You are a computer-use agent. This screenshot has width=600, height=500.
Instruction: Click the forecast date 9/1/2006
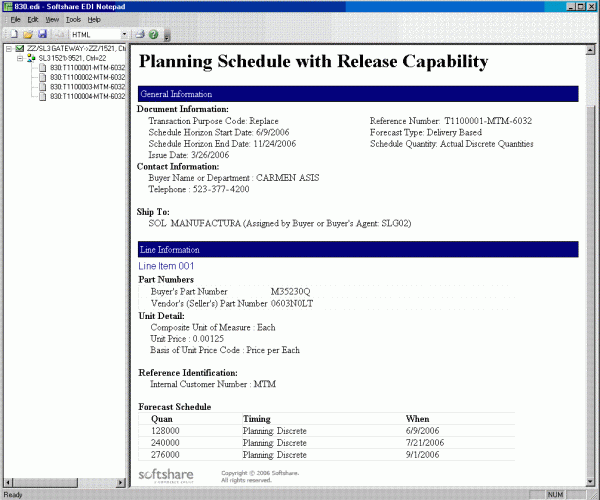422,455
